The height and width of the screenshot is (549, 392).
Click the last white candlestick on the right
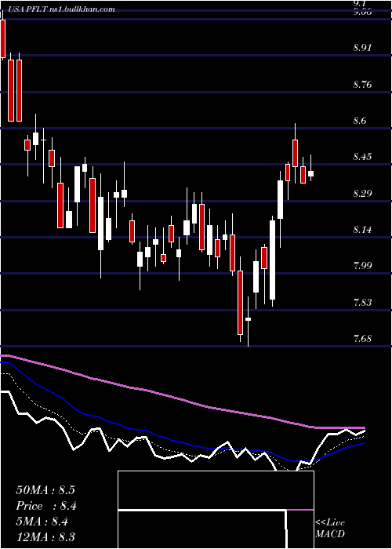coord(310,173)
